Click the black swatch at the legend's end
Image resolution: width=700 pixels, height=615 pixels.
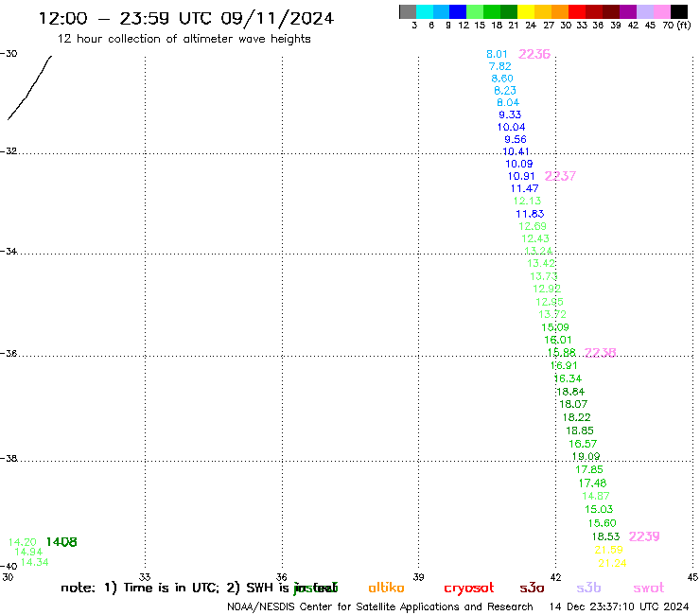click(679, 11)
